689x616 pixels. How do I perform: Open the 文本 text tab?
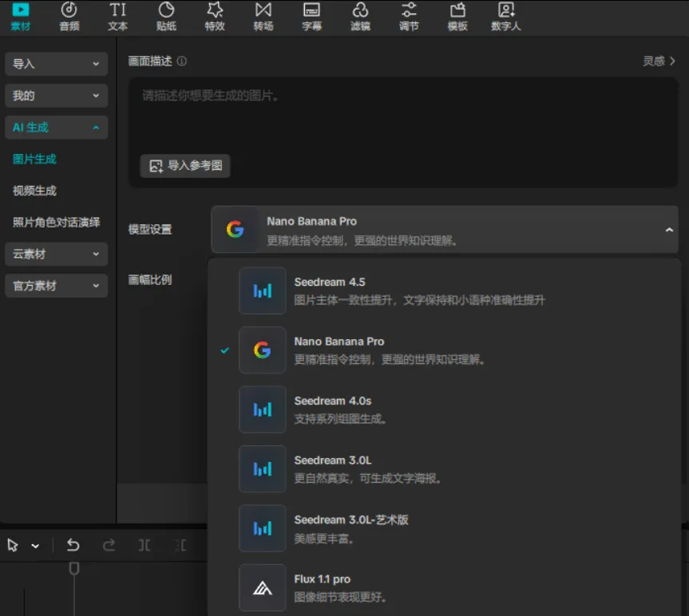tap(118, 18)
